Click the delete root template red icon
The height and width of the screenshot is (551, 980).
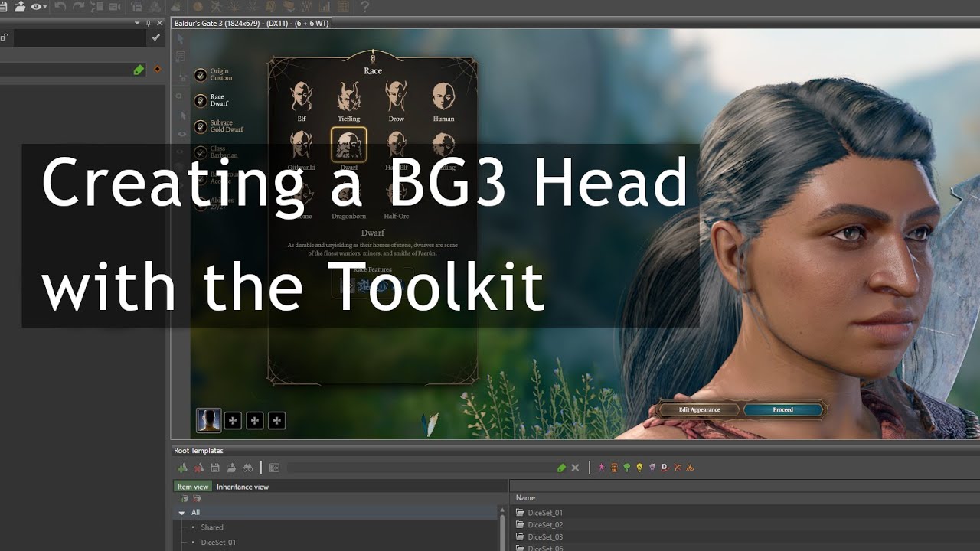tap(199, 468)
